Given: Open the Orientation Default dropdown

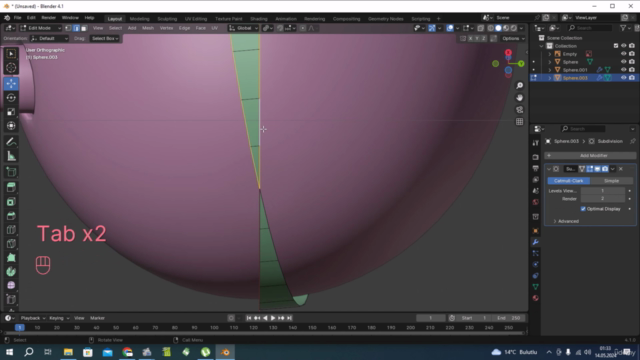Looking at the screenshot, I should [x=49, y=38].
